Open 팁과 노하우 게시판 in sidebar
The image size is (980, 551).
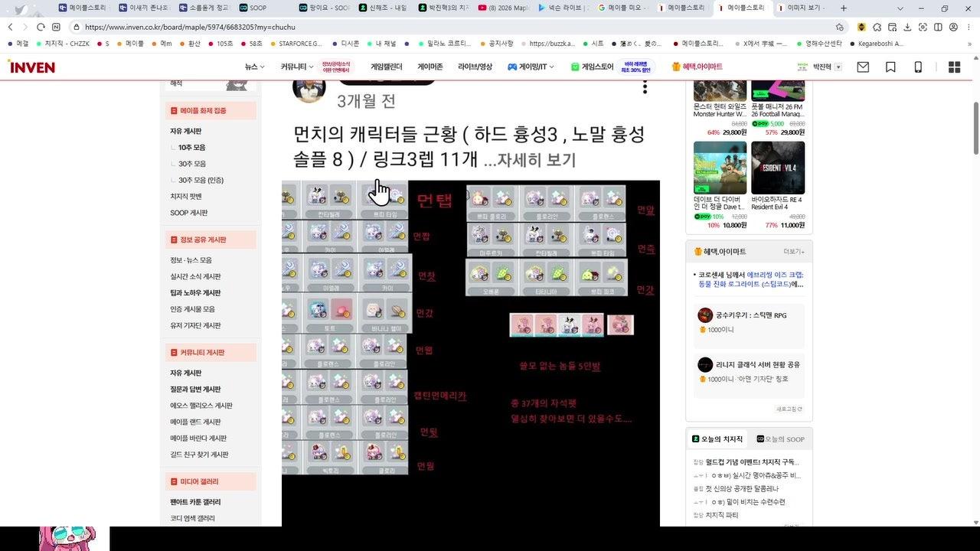[x=195, y=293]
